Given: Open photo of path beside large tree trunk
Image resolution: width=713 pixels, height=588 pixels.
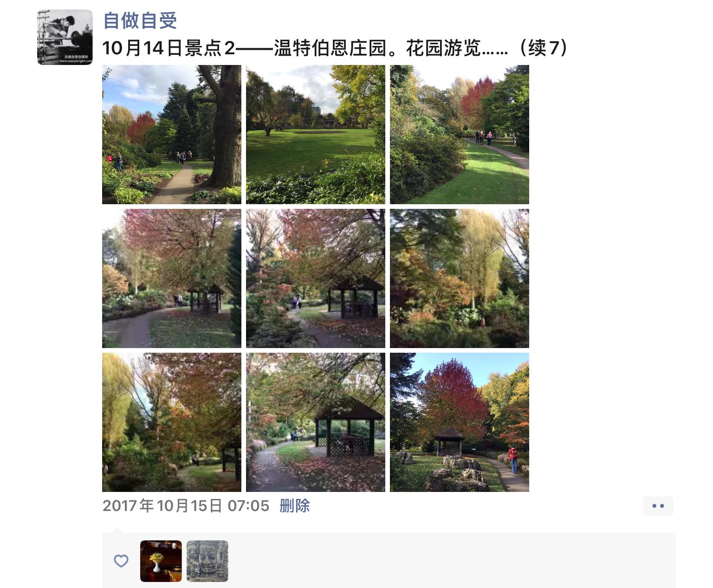Looking at the screenshot, I should pos(172,135).
